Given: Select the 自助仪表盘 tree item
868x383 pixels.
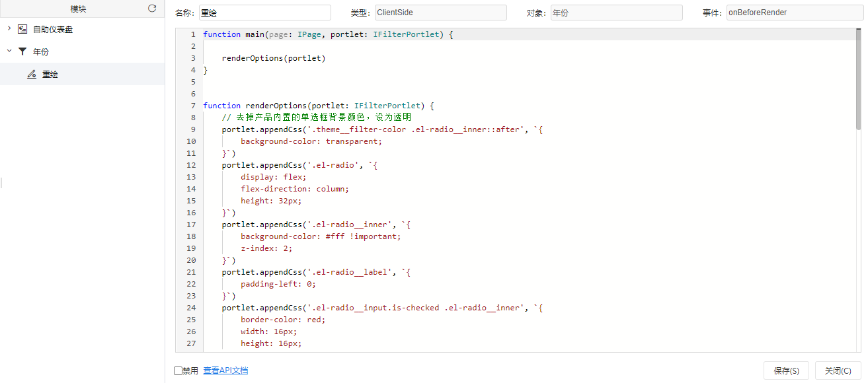Looking at the screenshot, I should click(53, 29).
